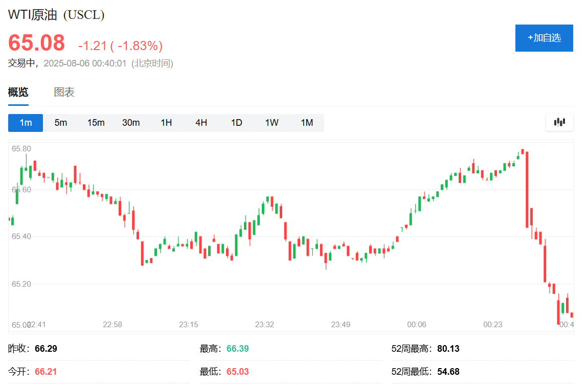Click the 最高 price 66.39

tap(237, 348)
